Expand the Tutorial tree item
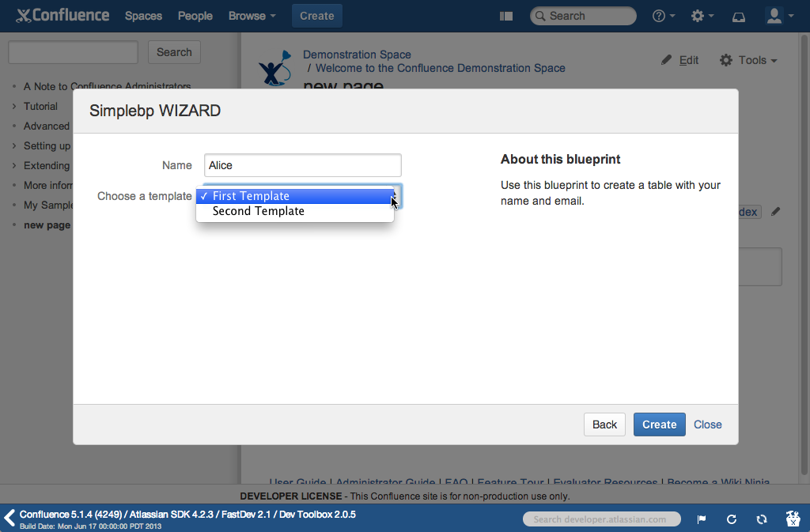The width and height of the screenshot is (810, 532). pos(14,106)
